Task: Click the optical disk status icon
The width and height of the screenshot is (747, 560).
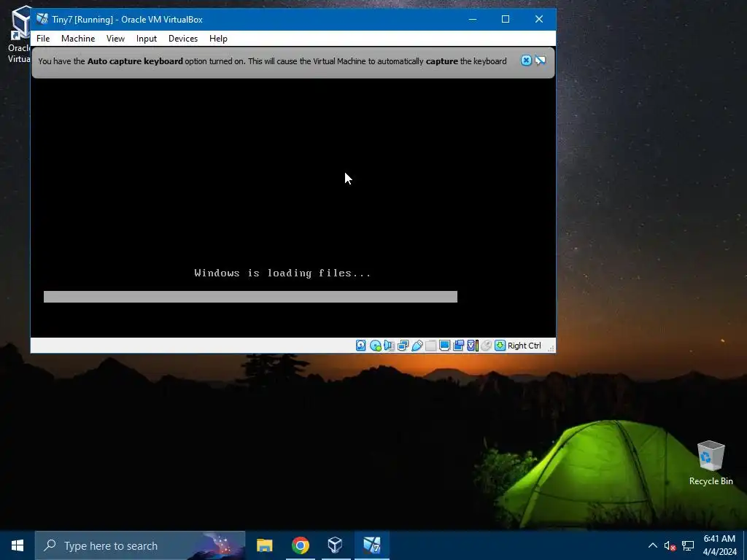Action: (x=376, y=346)
